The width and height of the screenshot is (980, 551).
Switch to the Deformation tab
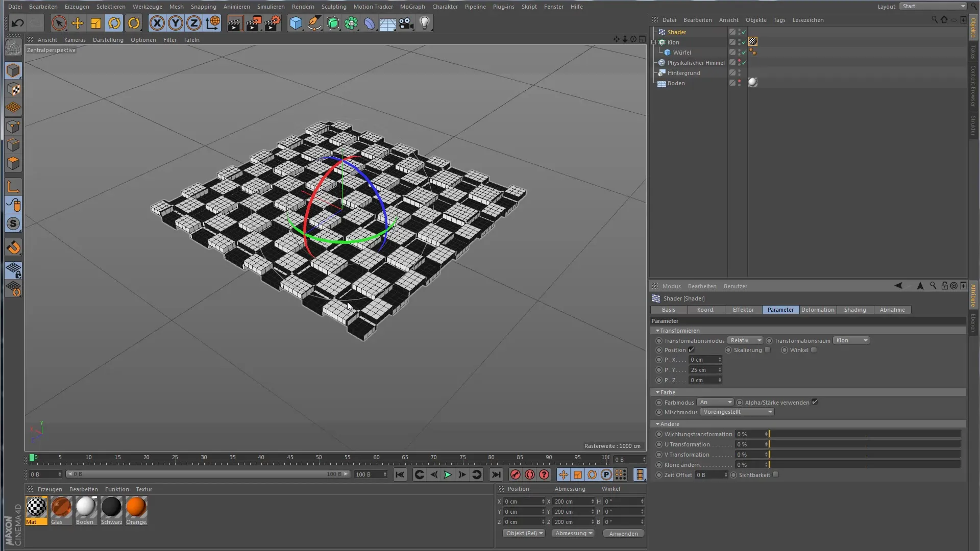pos(818,310)
